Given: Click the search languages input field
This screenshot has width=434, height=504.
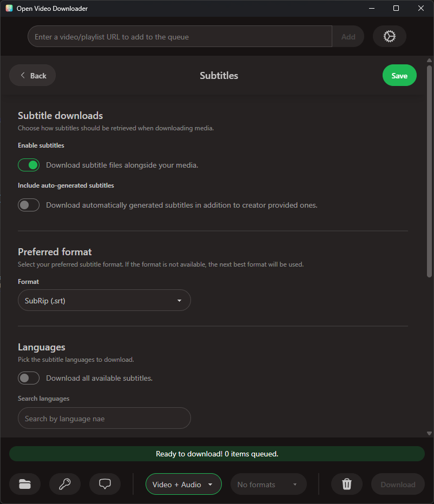Looking at the screenshot, I should coord(104,418).
